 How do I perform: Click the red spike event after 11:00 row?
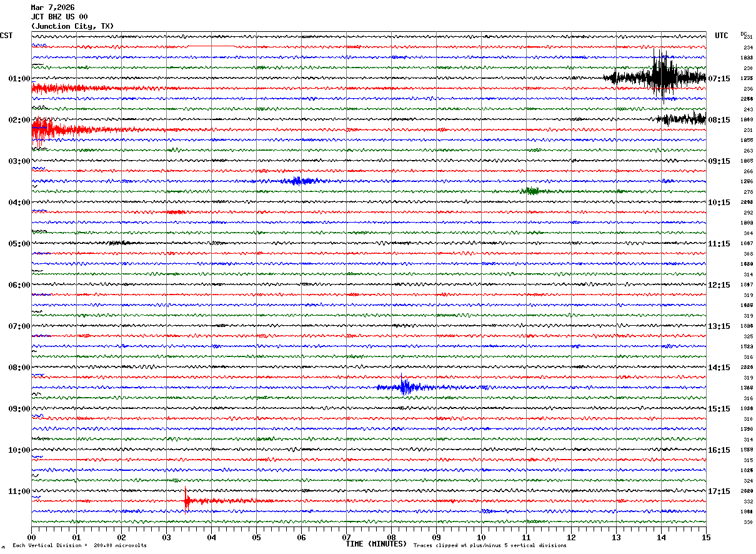click(187, 500)
